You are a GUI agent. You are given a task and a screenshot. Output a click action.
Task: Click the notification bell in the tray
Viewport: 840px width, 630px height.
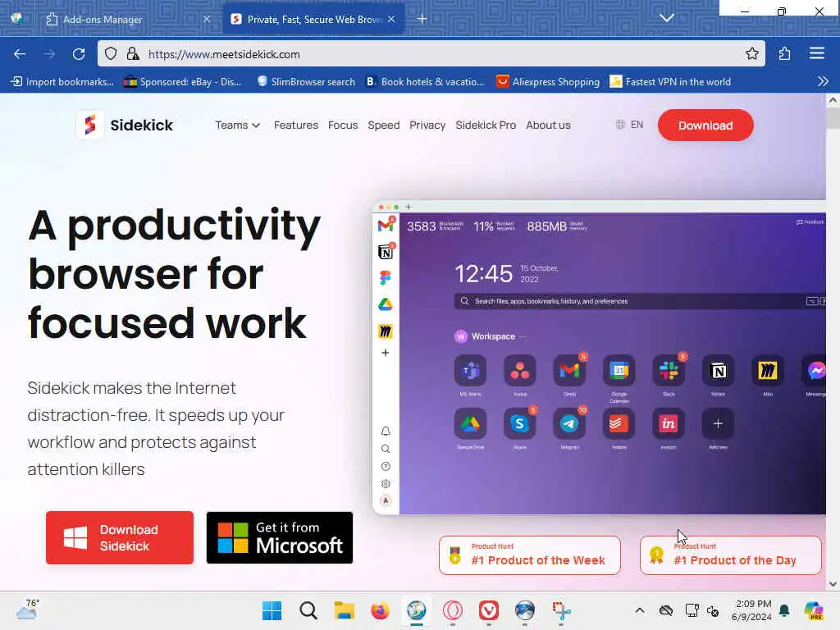tap(784, 610)
